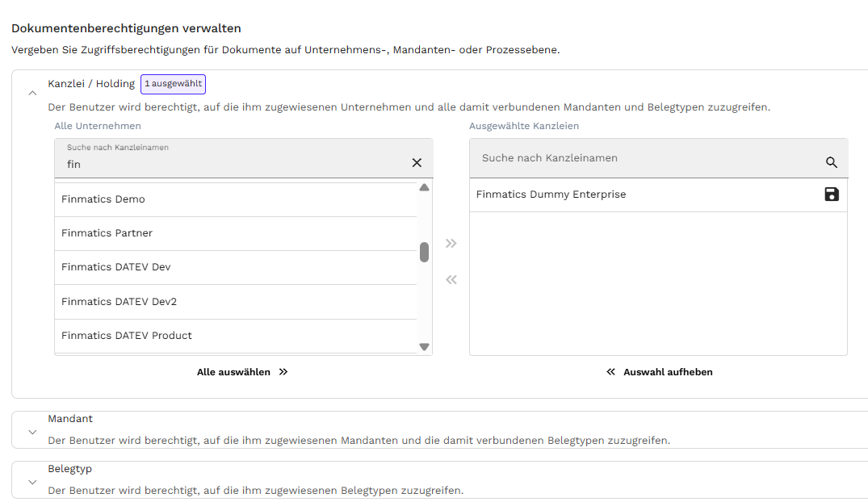Choose Finmatics DATEV Dev entry
868x502 pixels.
pyautogui.click(x=116, y=267)
